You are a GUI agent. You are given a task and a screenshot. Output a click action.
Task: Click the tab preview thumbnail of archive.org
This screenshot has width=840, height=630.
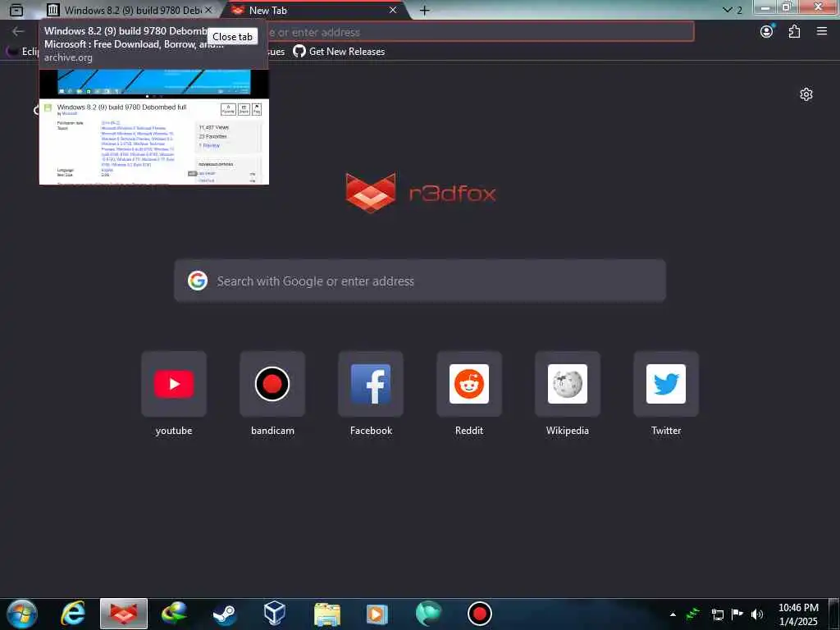[x=153, y=127]
